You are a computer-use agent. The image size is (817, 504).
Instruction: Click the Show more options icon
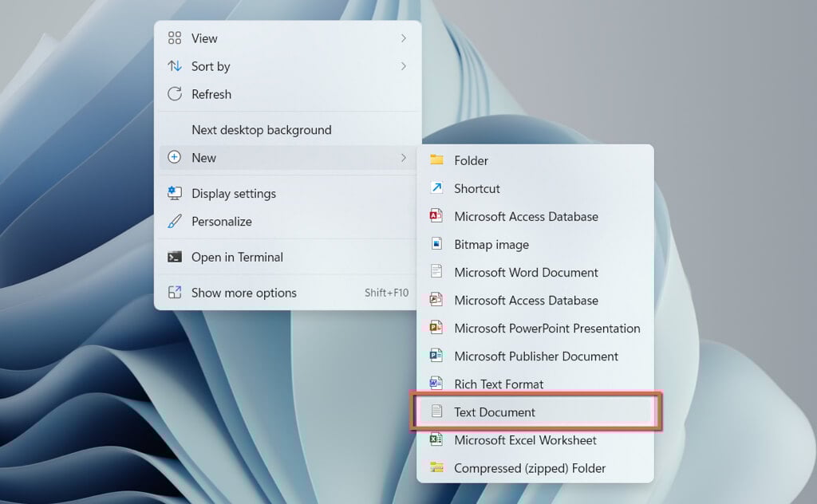(x=175, y=292)
